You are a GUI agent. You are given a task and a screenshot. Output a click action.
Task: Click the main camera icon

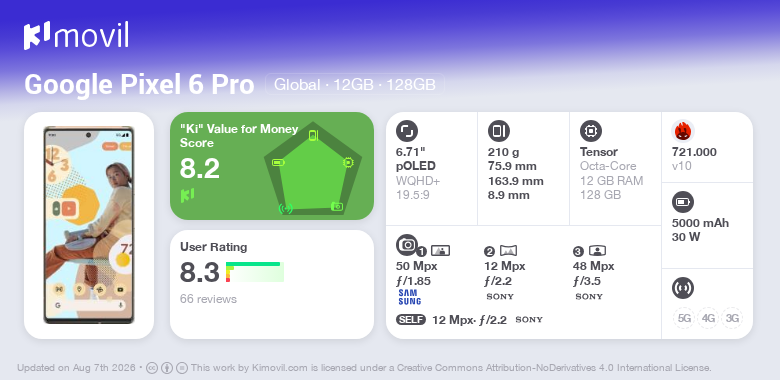coord(407,245)
